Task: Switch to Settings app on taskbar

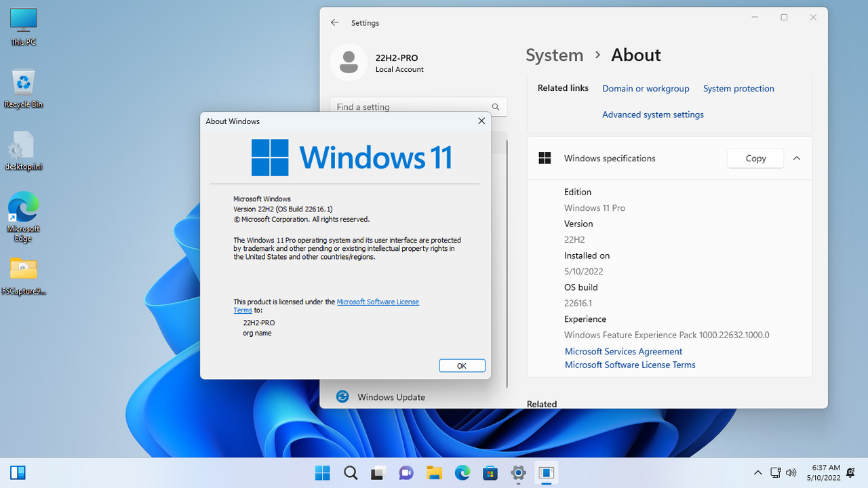Action: 518,472
